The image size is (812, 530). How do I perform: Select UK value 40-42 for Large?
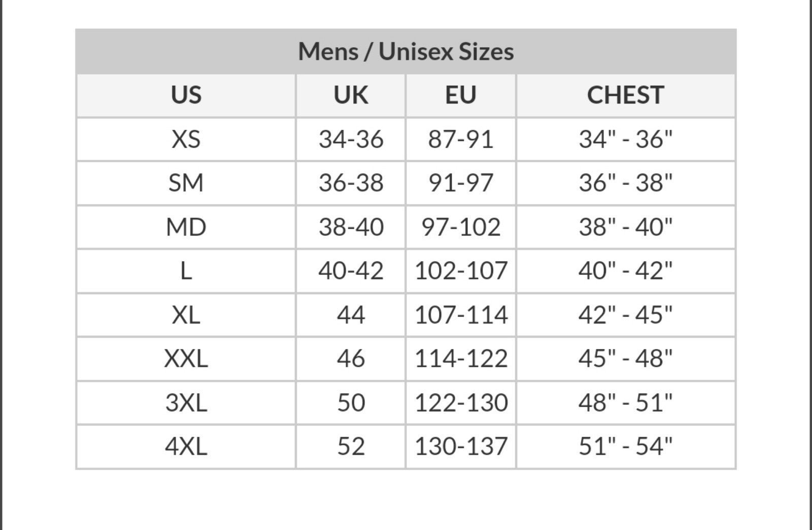[x=351, y=271]
